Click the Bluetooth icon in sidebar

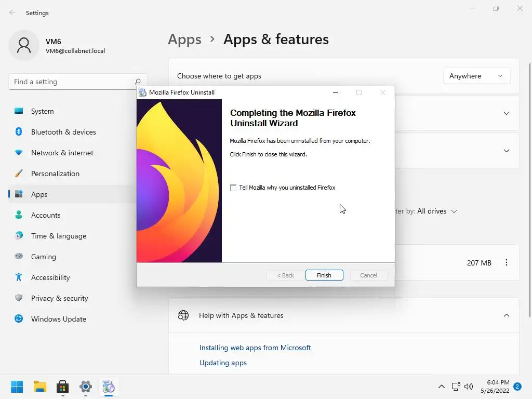(19, 131)
